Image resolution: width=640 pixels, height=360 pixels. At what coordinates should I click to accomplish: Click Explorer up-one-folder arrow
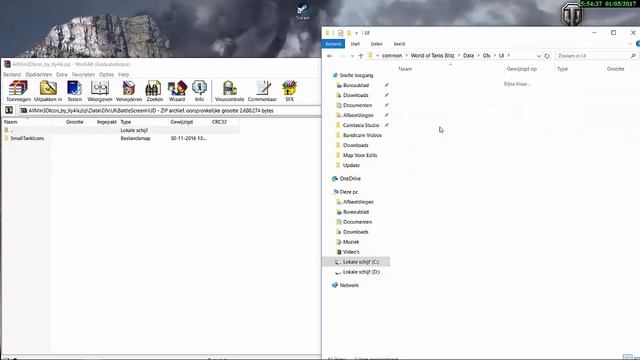[x=361, y=56]
